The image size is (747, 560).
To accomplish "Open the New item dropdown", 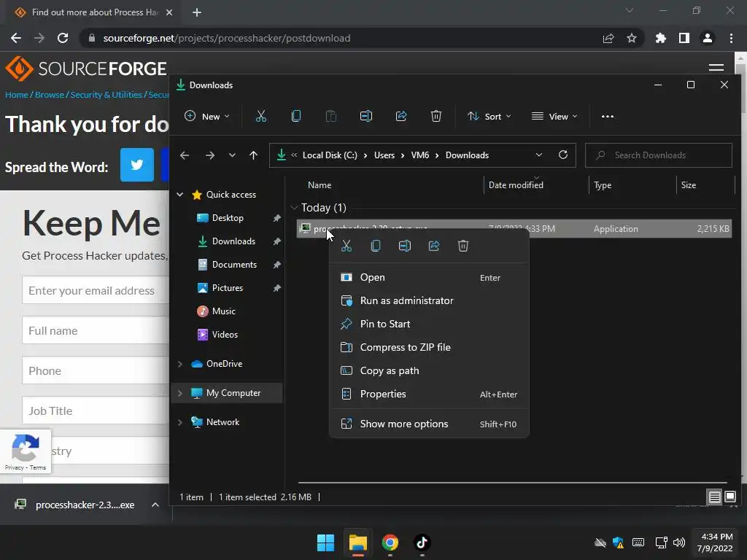I will coord(207,116).
